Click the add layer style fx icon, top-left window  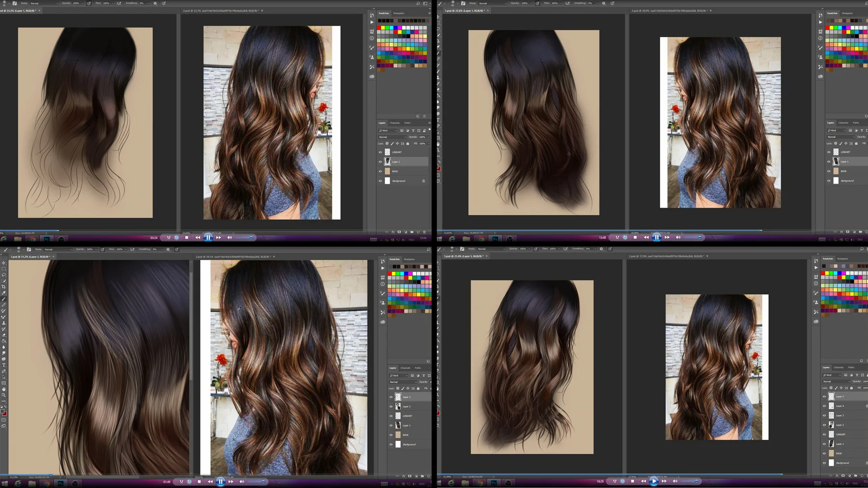coord(393,232)
